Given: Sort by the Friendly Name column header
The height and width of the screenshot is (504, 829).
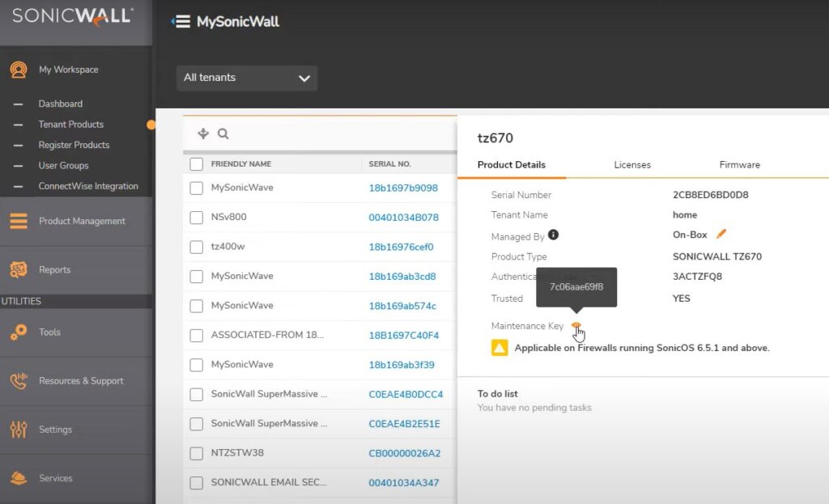Looking at the screenshot, I should [x=240, y=164].
